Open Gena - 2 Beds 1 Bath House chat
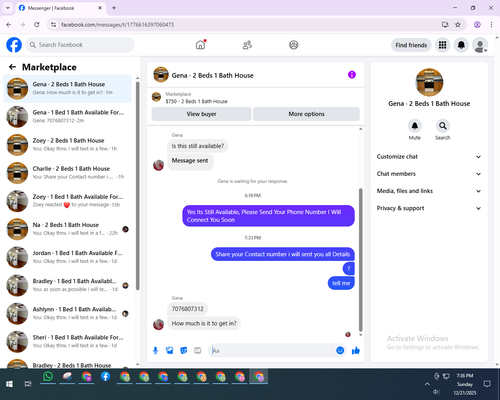 click(67, 88)
